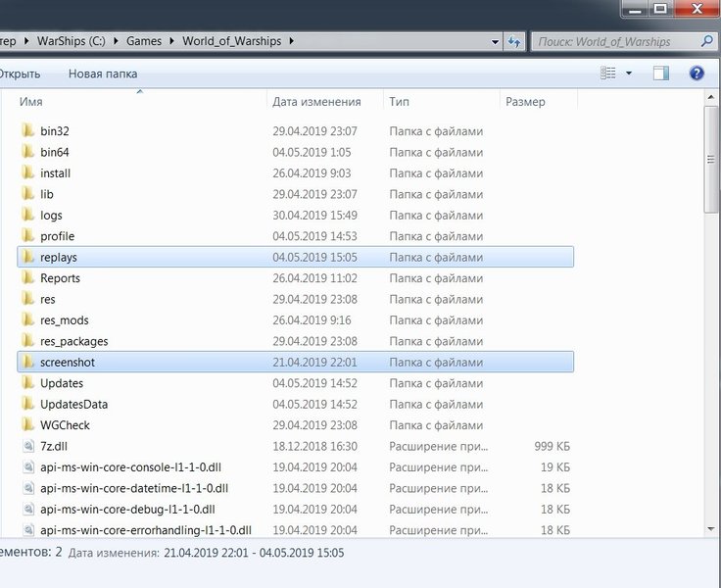Image resolution: width=721 pixels, height=588 pixels.
Task: Click the screenshot folder icon
Action: pos(28,362)
